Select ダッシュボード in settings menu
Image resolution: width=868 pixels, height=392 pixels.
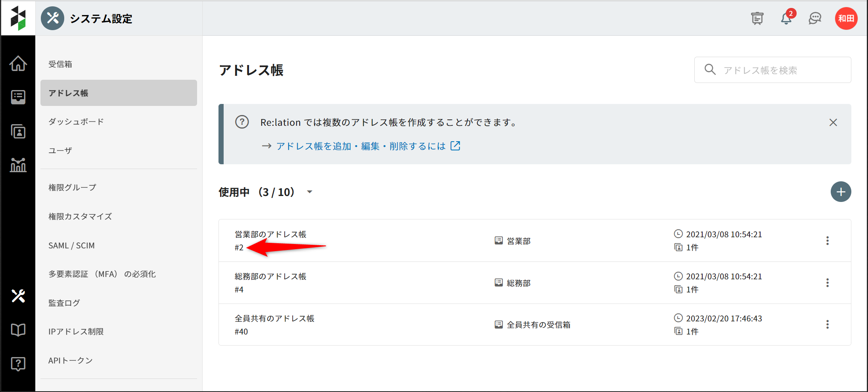coord(76,122)
